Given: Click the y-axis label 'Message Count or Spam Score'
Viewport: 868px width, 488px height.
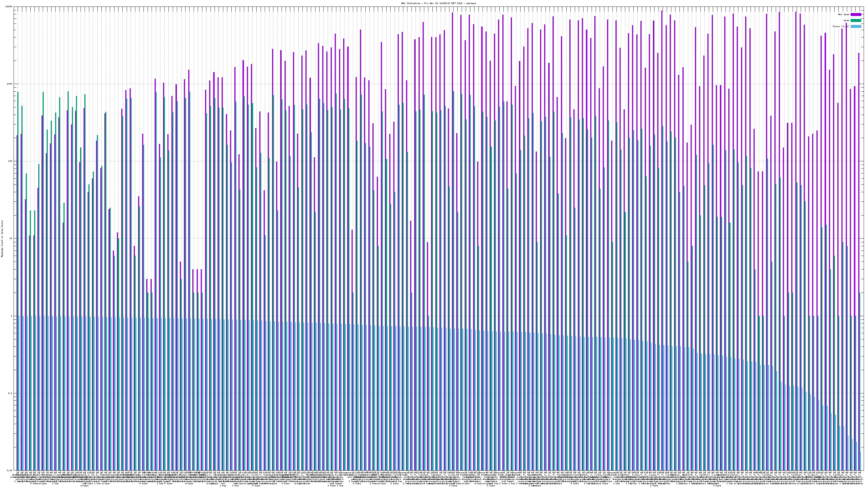Looking at the screenshot, I should pyautogui.click(x=2, y=239).
